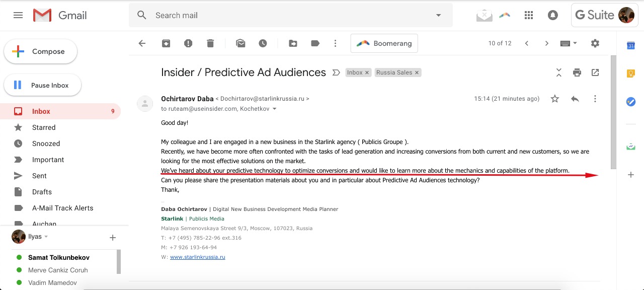This screenshot has height=290, width=644.
Task: Star the message from Ochirtarov Daba
Action: click(555, 99)
